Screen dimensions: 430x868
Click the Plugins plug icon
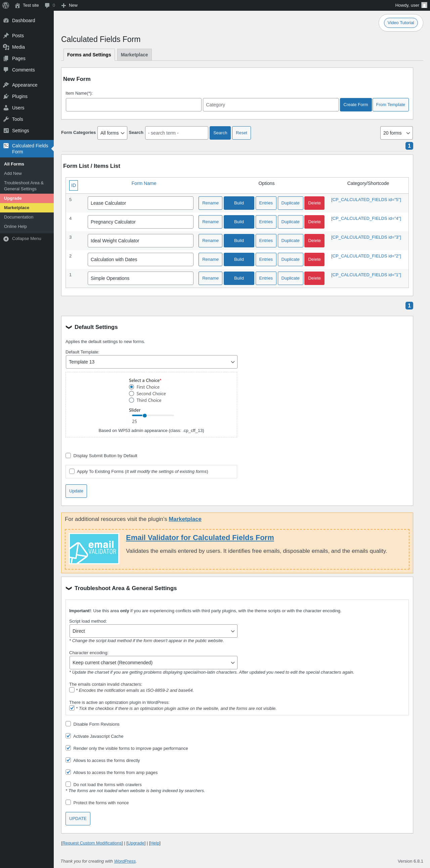click(x=6, y=96)
